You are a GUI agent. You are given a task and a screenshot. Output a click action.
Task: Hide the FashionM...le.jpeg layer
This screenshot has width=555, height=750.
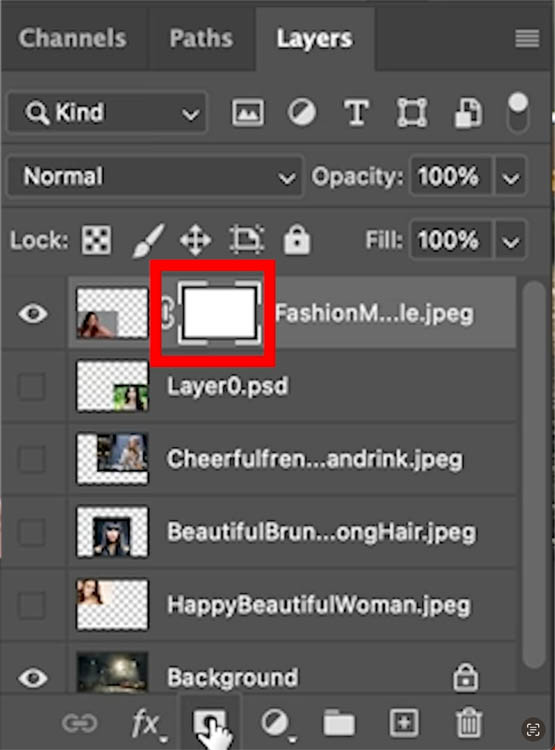[33, 314]
